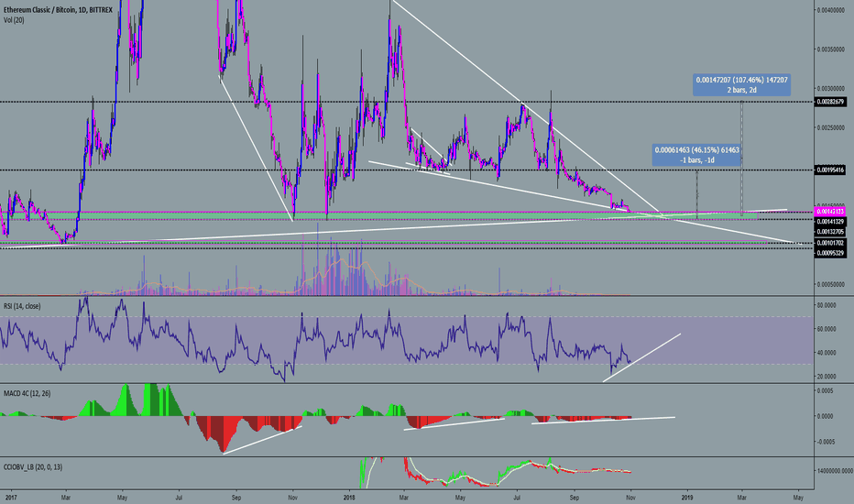Click the 0.00095329 price label
Viewport: 854px width, 504px height.
tap(830, 253)
